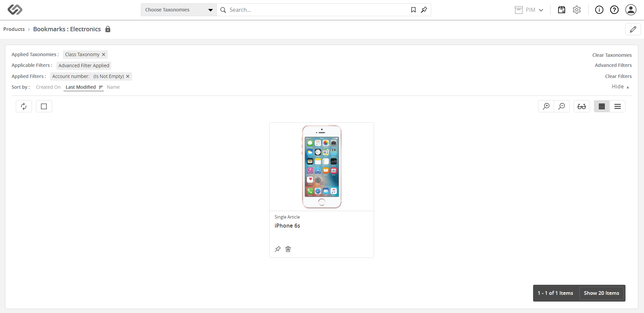Click the search magnifier icon
Image resolution: width=644 pixels, height=313 pixels.
[223, 10]
